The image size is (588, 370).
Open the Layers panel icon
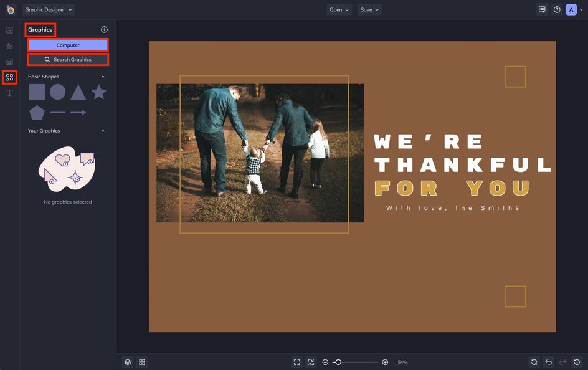pos(128,362)
